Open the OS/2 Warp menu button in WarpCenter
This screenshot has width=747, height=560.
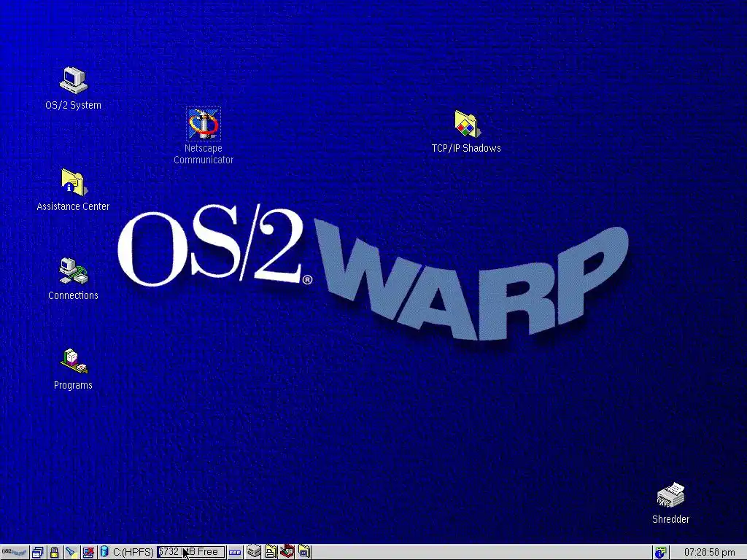pos(15,552)
